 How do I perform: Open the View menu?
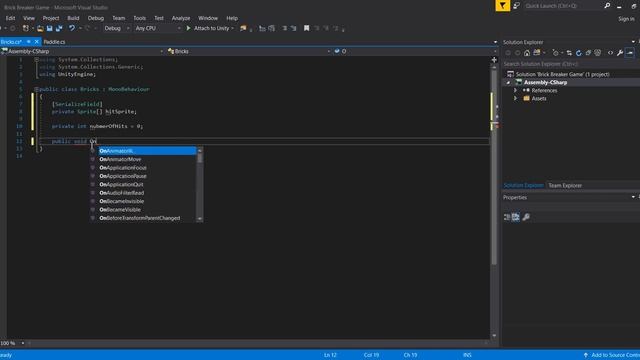(29, 18)
